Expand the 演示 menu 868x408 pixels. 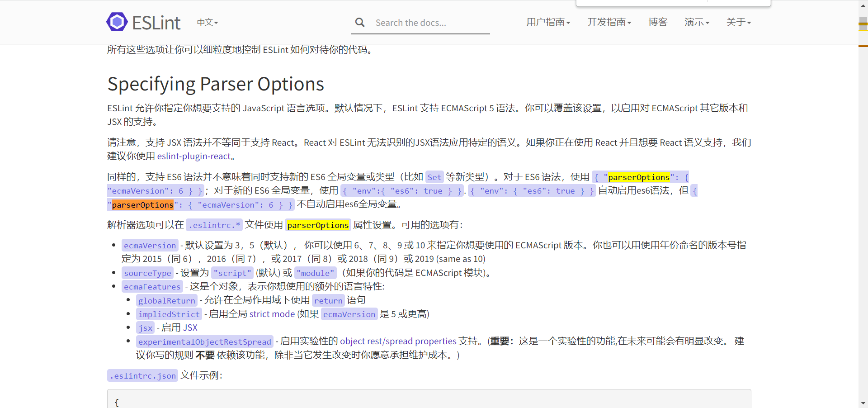click(697, 22)
